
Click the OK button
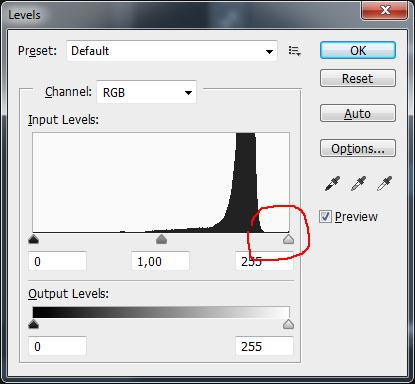(x=358, y=50)
